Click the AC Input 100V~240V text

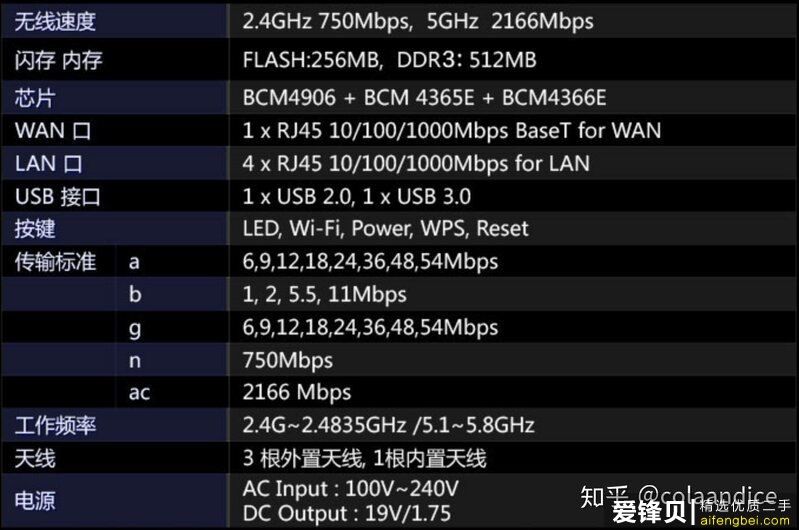[x=351, y=489]
